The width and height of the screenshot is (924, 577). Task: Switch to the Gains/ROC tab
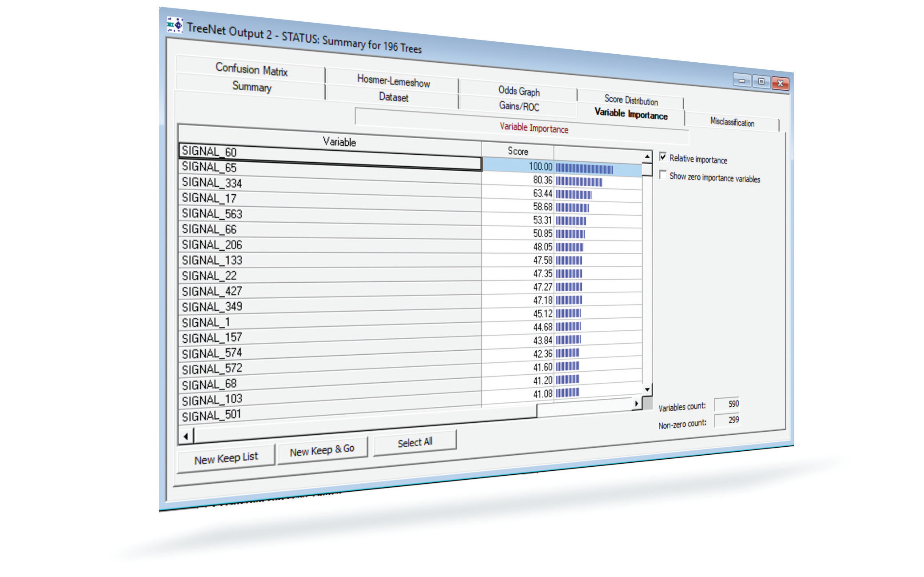[x=518, y=106]
